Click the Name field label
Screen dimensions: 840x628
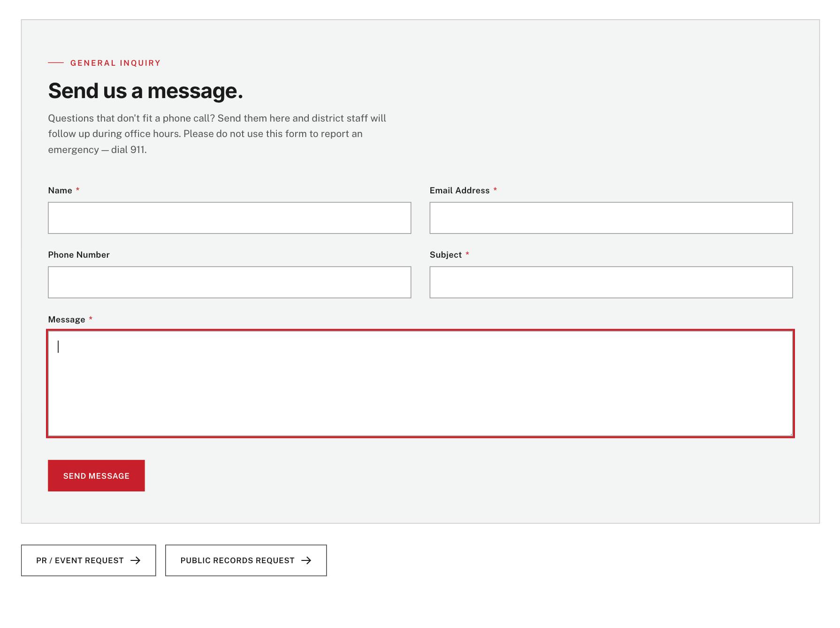pos(60,191)
